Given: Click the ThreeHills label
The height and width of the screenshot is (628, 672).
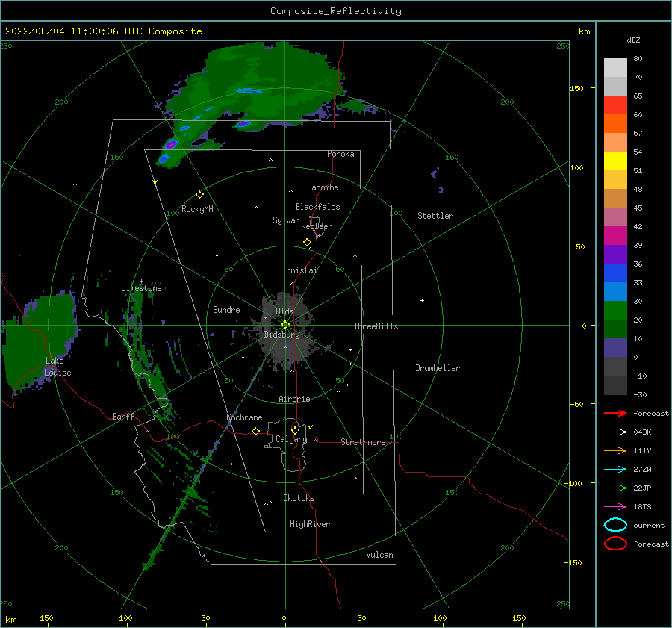Looking at the screenshot, I should (x=376, y=326).
